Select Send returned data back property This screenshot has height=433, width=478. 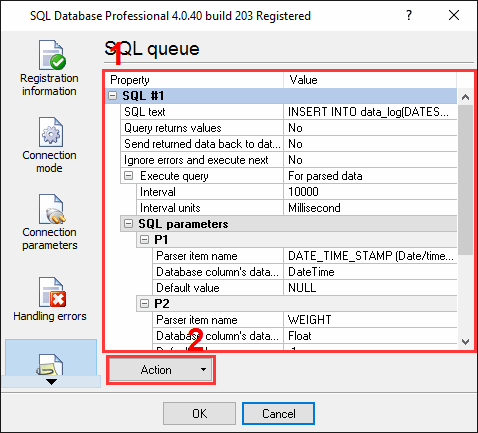click(202, 144)
